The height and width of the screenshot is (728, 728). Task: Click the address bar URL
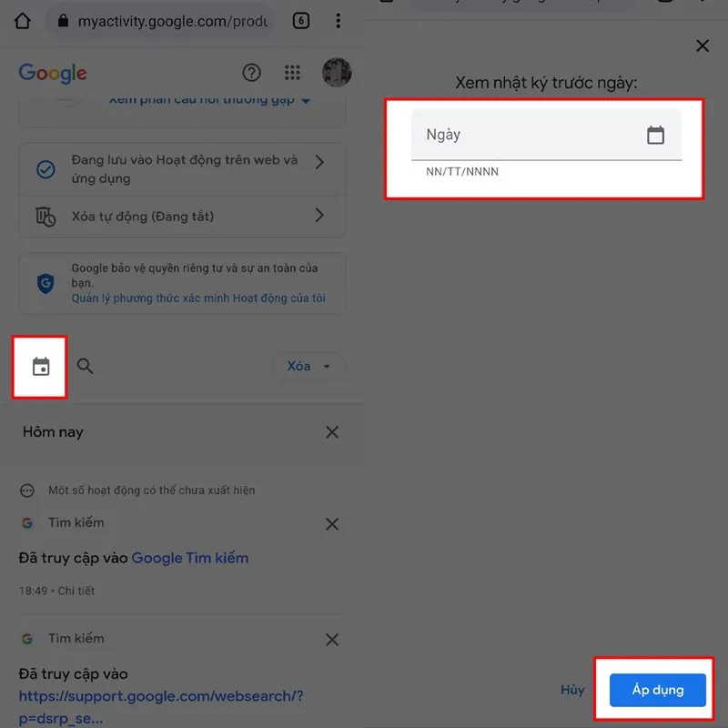tap(172, 21)
